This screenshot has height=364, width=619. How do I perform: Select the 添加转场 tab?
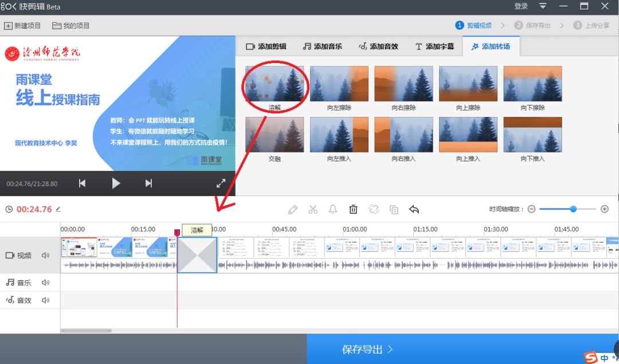[491, 46]
